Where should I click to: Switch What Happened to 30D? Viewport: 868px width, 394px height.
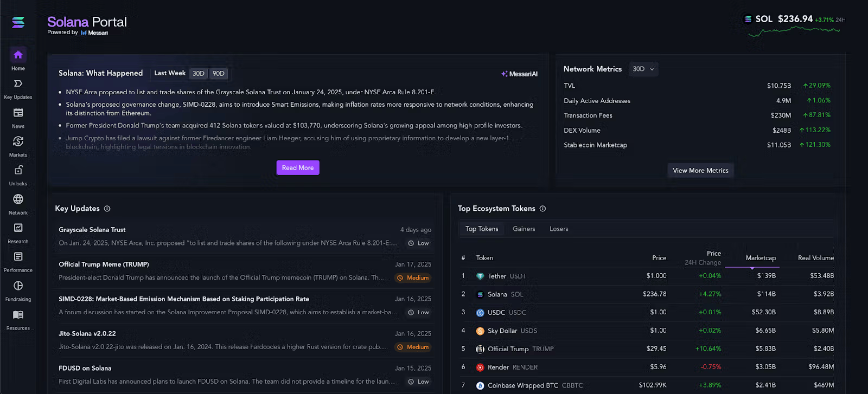coord(199,74)
